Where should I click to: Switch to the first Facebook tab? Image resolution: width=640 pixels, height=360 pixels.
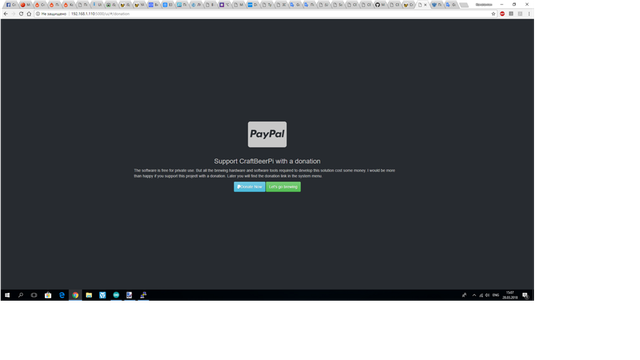tap(11, 5)
